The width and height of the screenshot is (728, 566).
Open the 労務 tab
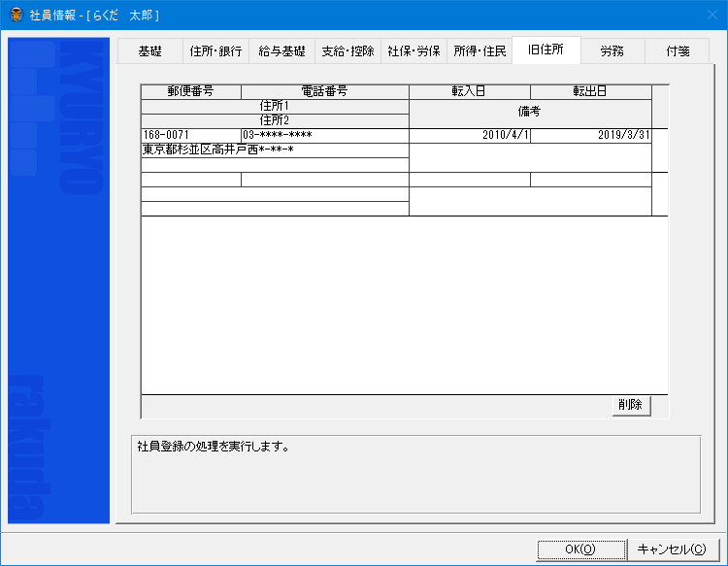coord(612,51)
